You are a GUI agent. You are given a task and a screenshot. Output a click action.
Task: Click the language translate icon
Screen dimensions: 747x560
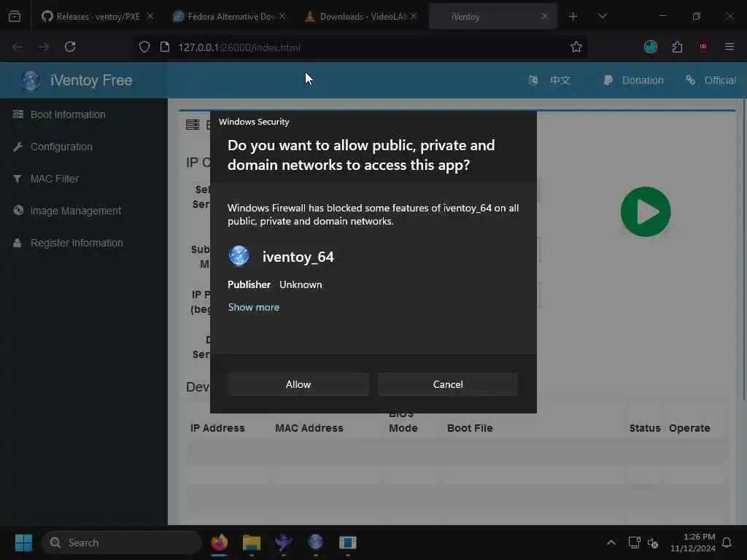(533, 80)
